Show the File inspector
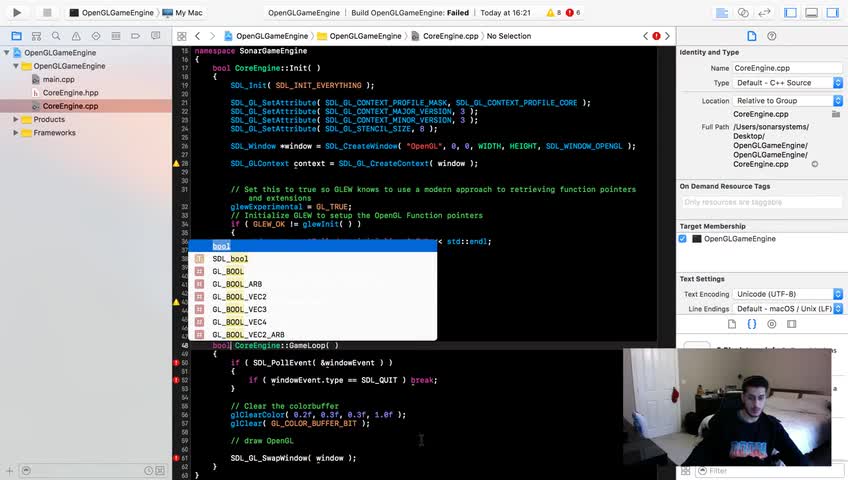848x480 pixels. [x=752, y=36]
